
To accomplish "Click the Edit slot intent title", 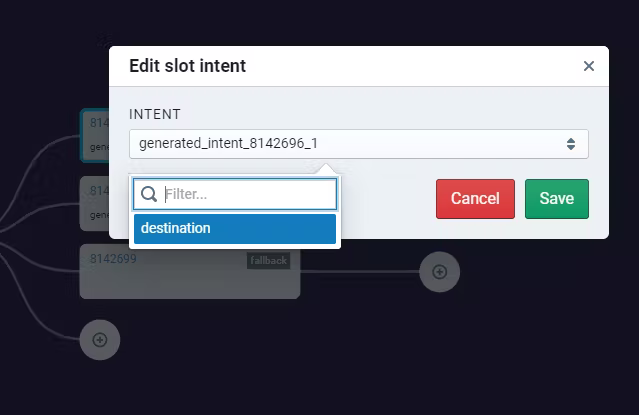I will click(x=187, y=66).
